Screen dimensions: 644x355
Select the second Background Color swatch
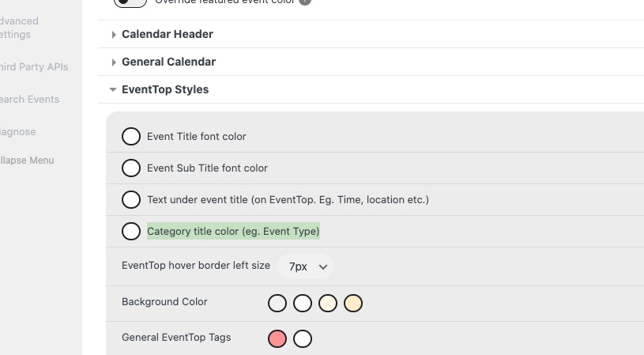[303, 304]
